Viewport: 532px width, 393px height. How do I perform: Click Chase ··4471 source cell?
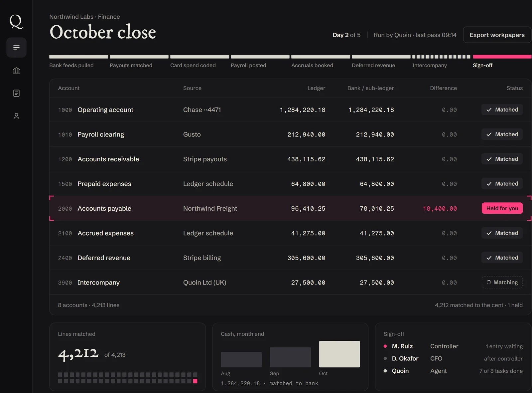pos(202,109)
